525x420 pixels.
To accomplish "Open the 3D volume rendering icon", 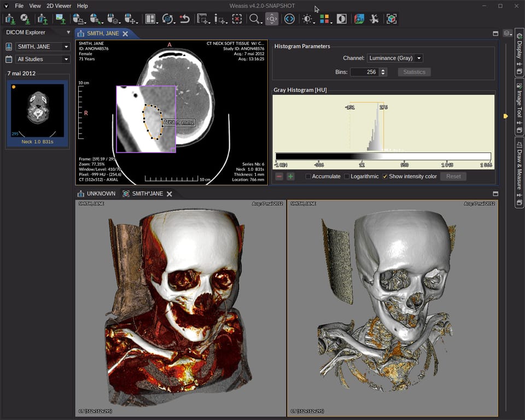I will coord(392,19).
